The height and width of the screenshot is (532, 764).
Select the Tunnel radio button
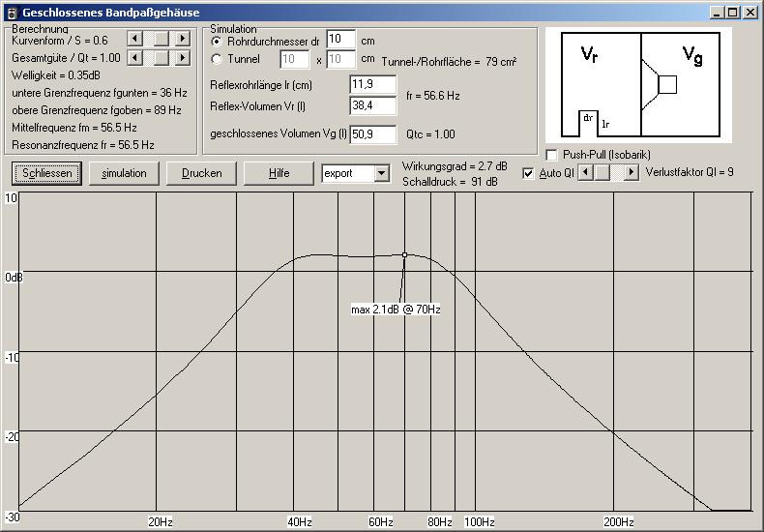217,59
